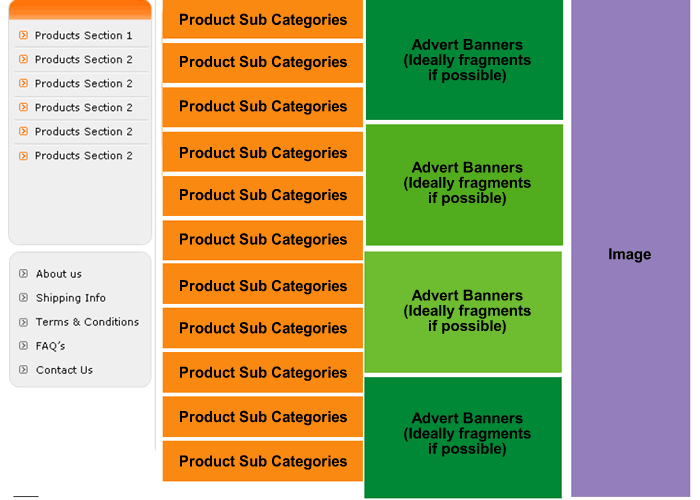Click the orange arrow icon beside Products Section 1
Viewport: 700px width, 500px height.
coord(24,35)
